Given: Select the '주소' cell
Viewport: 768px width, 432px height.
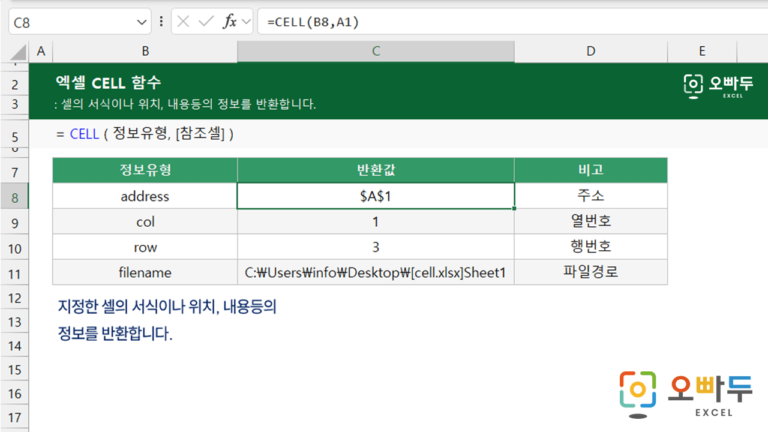Looking at the screenshot, I should click(x=591, y=196).
